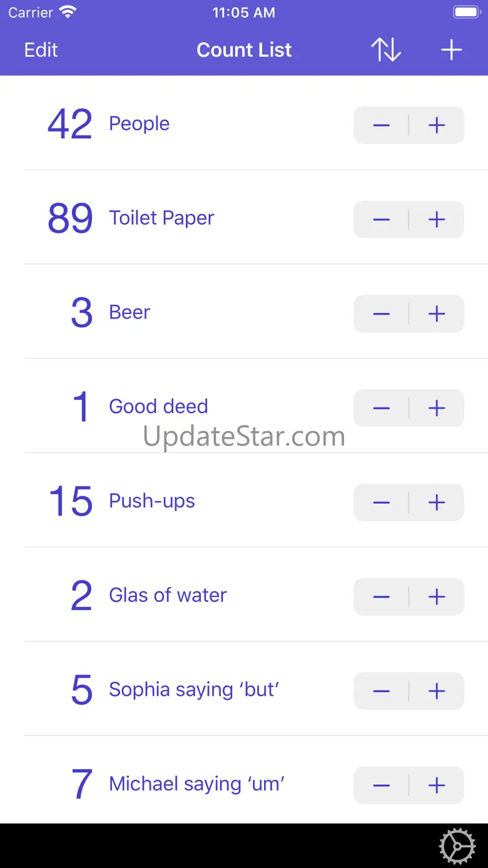Decrease the People count
488x868 pixels.
[x=381, y=125]
